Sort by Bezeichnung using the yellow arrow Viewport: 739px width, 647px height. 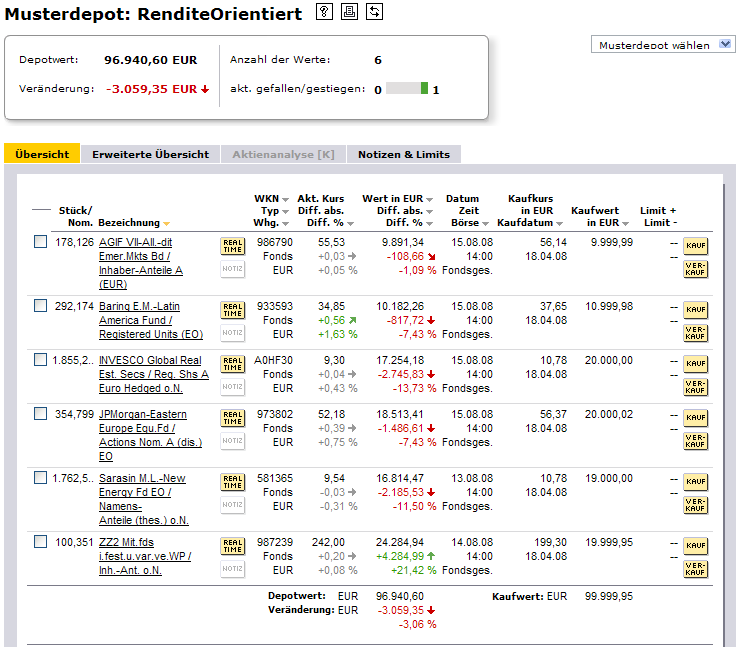(166, 223)
